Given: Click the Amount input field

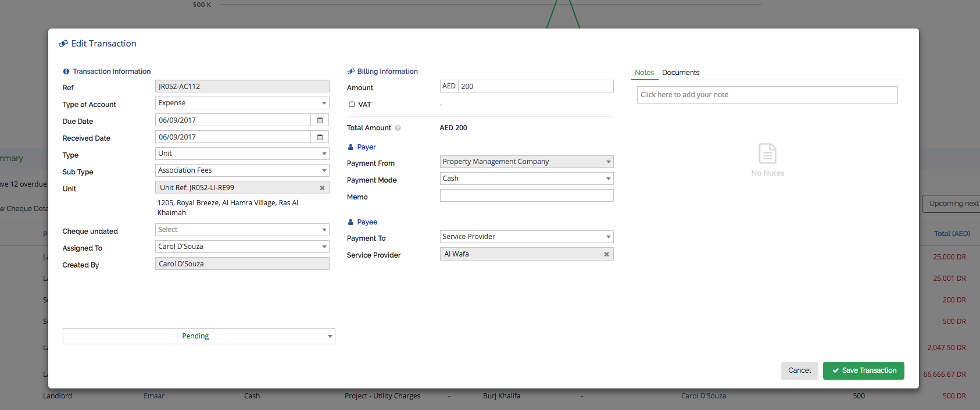Looking at the screenshot, I should coord(536,86).
